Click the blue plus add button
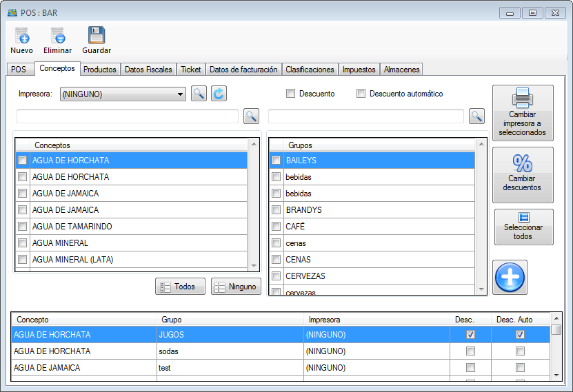573x392 pixels. pos(510,277)
